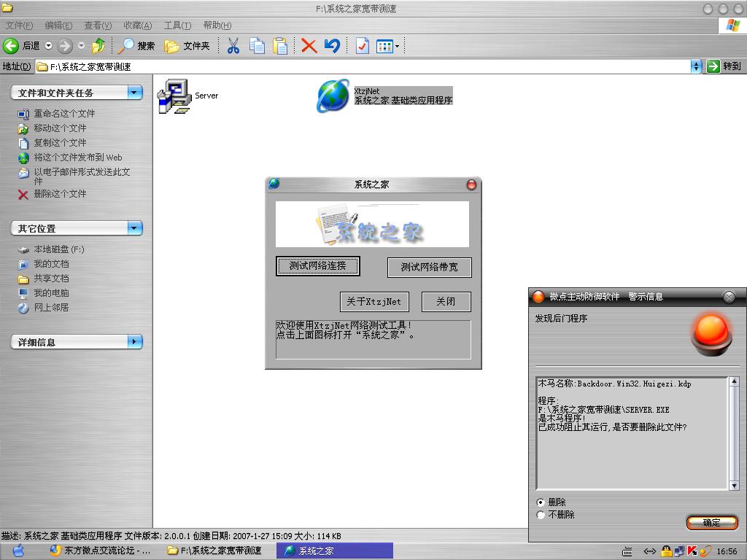Open the 工具(T) menu
This screenshot has width=747, height=560.
(x=177, y=26)
